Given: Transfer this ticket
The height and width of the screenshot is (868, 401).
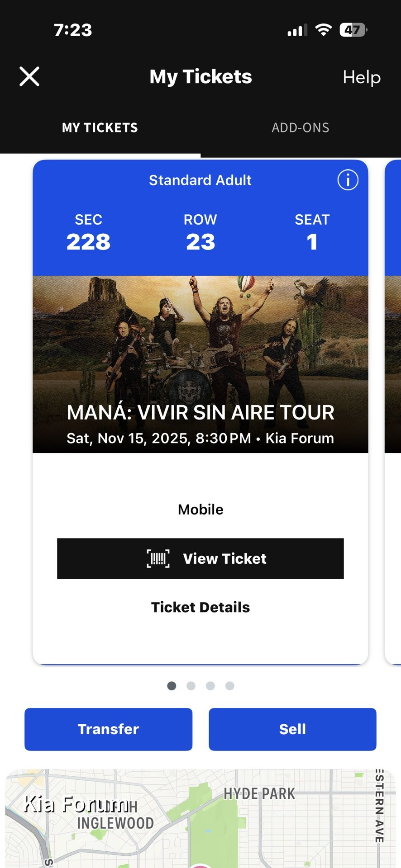Looking at the screenshot, I should click(108, 729).
